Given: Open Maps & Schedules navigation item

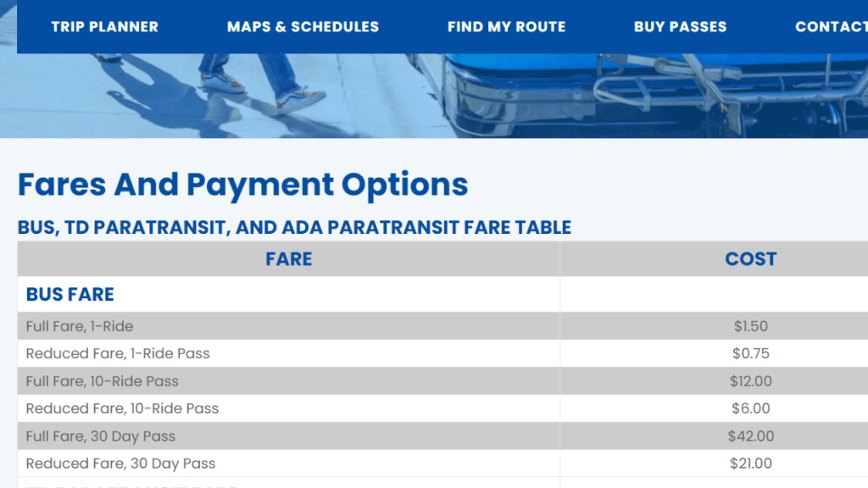Looking at the screenshot, I should pos(303,26).
